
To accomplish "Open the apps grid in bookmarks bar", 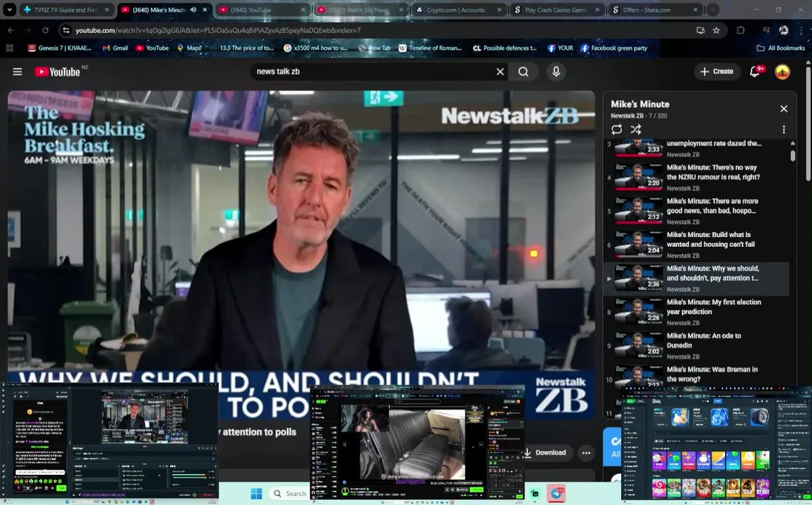I will [9, 48].
